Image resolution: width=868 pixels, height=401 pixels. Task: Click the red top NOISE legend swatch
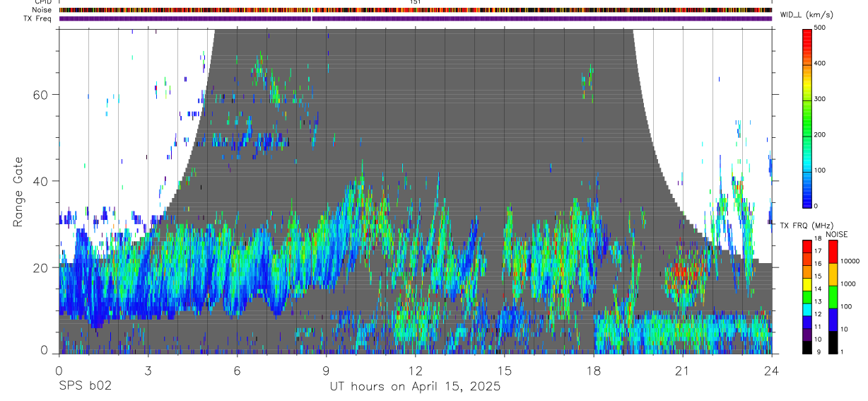[x=833, y=251]
